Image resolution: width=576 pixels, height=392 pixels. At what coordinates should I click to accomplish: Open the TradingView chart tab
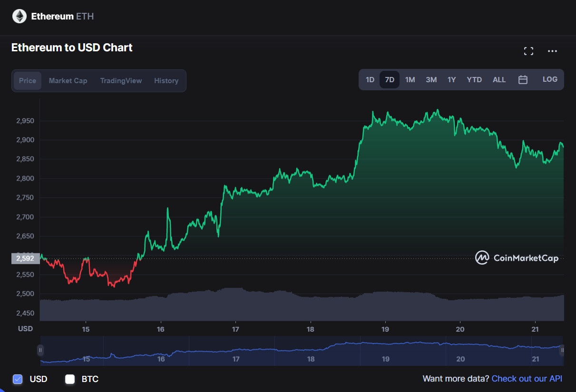pos(121,80)
